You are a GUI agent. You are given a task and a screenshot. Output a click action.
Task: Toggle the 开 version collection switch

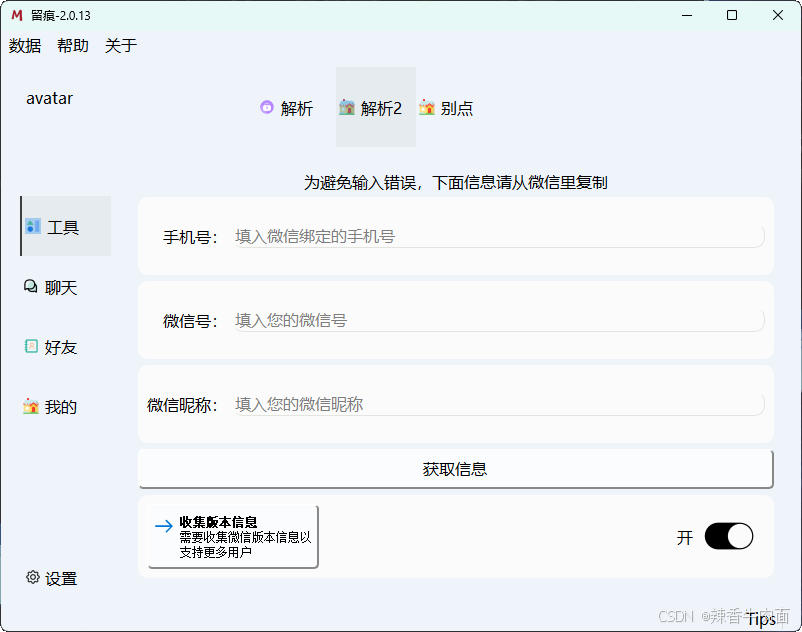[x=728, y=536]
